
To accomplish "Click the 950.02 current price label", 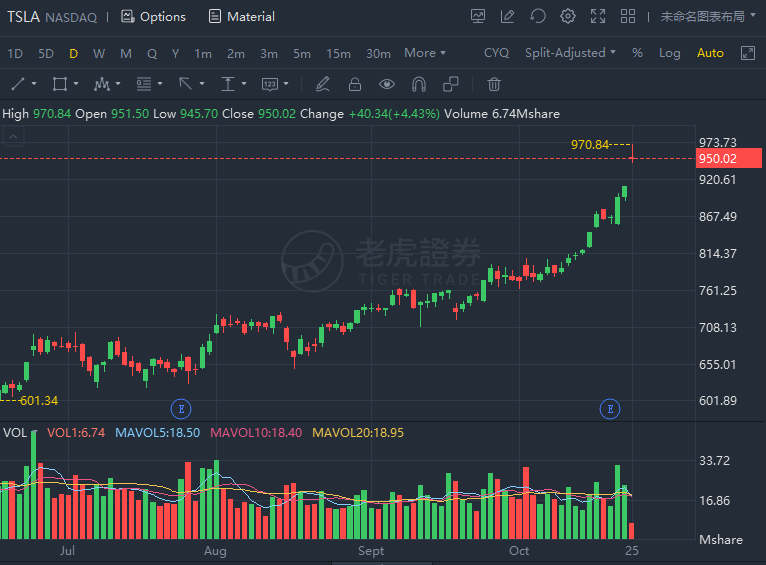I will (728, 158).
